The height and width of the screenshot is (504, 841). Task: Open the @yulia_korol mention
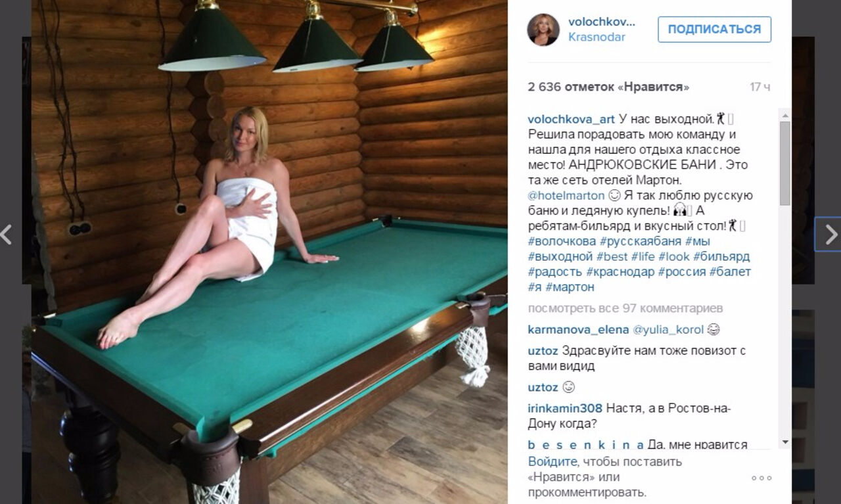click(x=668, y=330)
